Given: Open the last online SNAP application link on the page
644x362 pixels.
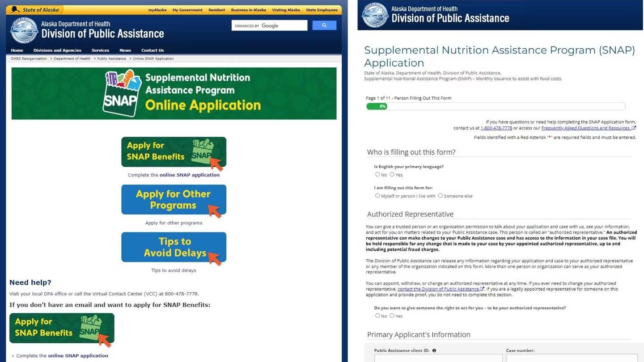Looking at the screenshot, I should pyautogui.click(x=78, y=356).
